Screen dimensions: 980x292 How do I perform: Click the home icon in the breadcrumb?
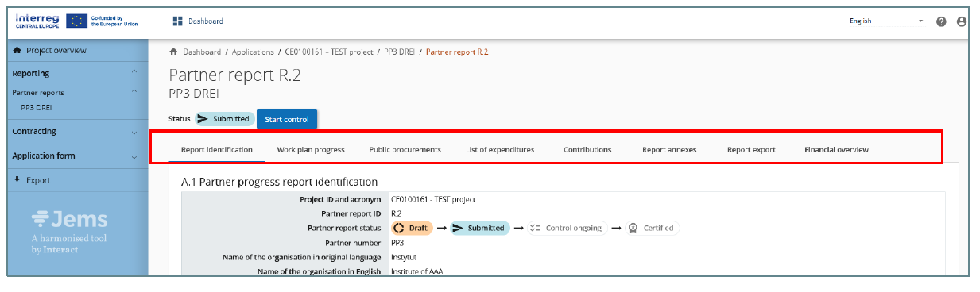click(x=174, y=52)
